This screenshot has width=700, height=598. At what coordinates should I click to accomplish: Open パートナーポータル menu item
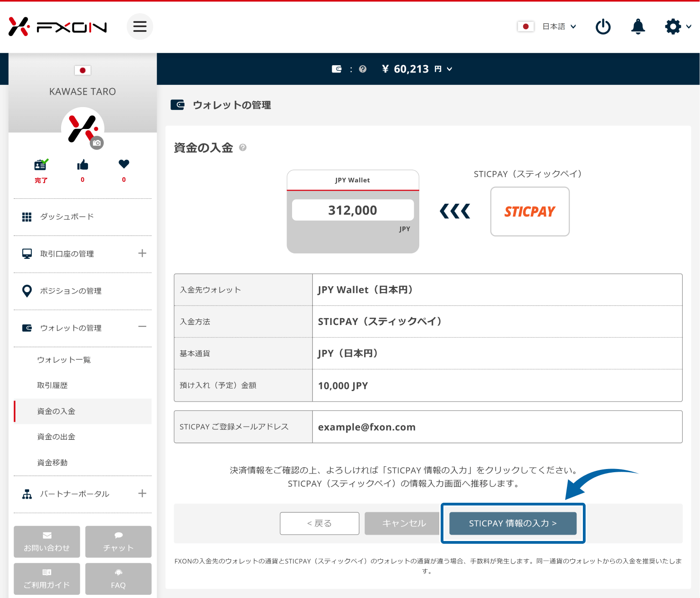click(x=75, y=494)
